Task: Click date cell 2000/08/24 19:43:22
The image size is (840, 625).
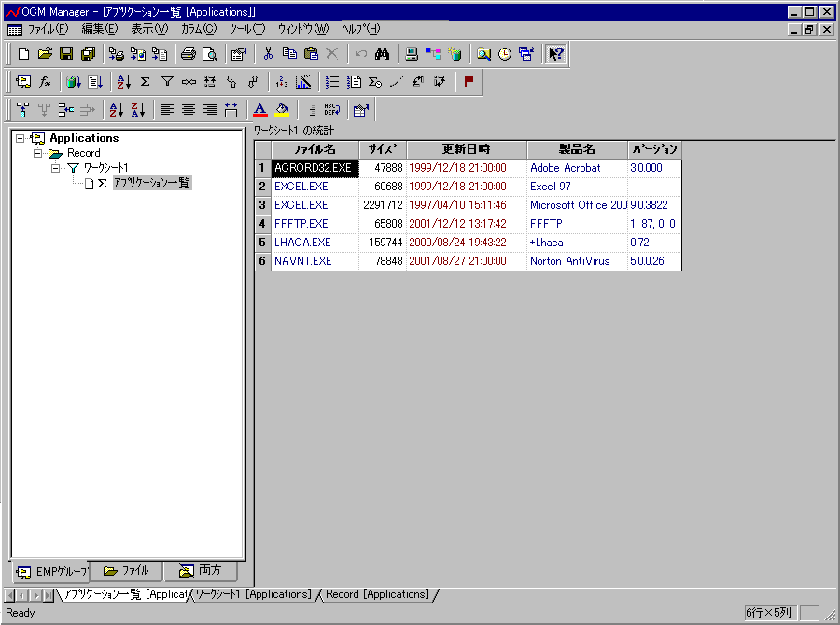Action: click(x=467, y=243)
